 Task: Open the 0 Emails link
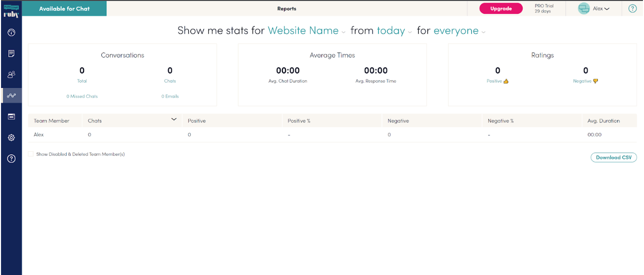(170, 97)
